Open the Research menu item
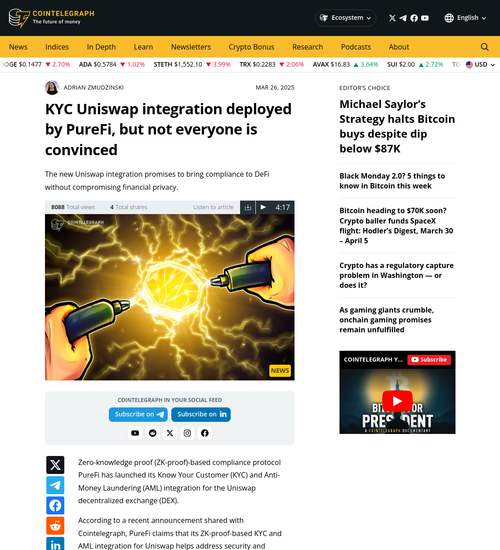 [x=308, y=47]
